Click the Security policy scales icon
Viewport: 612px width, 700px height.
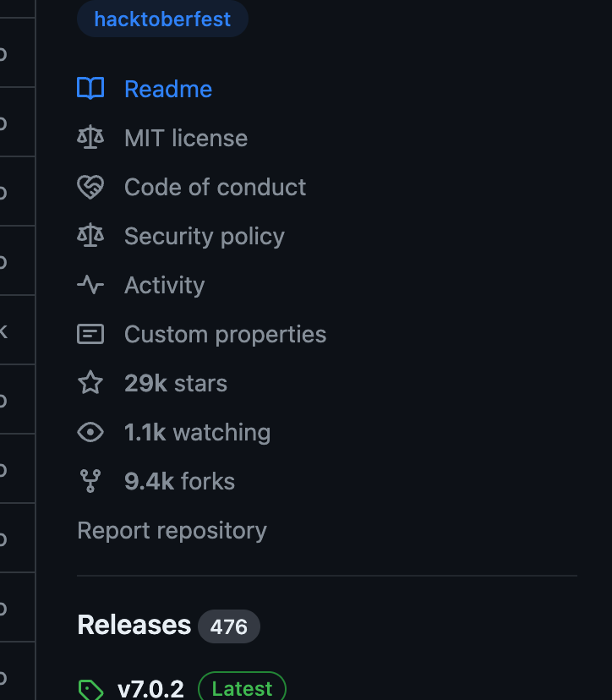(x=90, y=235)
